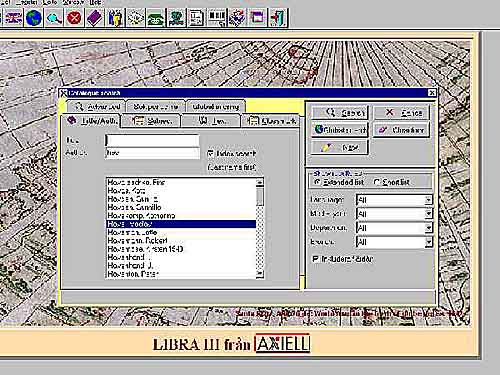Screen dimensions: 500x375
Task: Click the Clear form button
Action: click(x=401, y=130)
